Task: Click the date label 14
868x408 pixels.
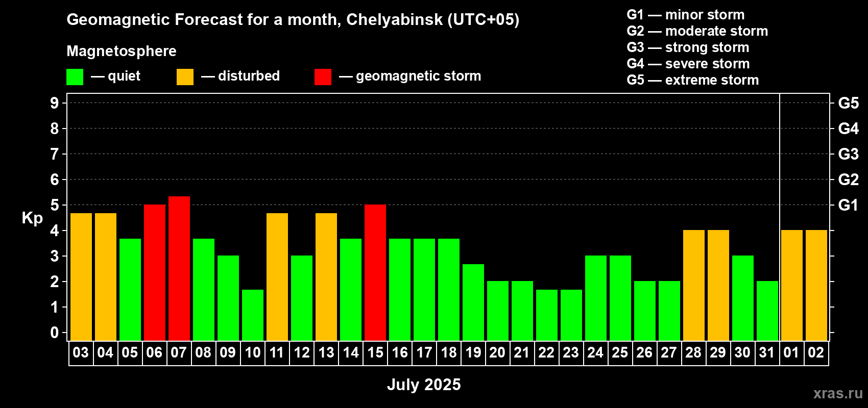Action: 351,353
